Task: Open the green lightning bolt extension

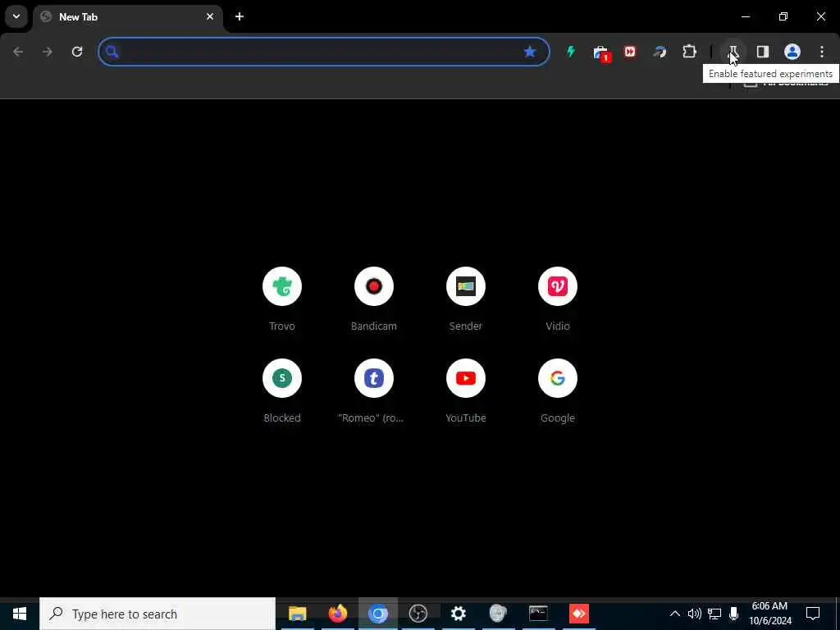Action: pos(571,52)
